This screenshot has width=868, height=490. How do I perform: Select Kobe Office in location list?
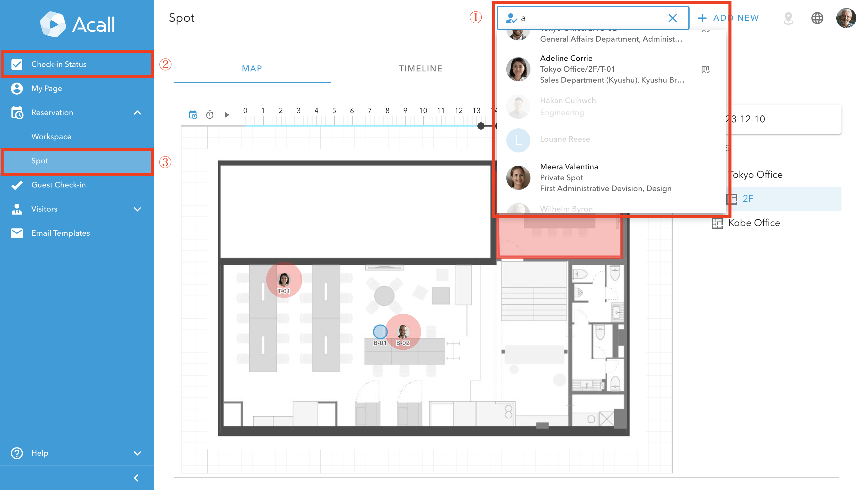754,223
